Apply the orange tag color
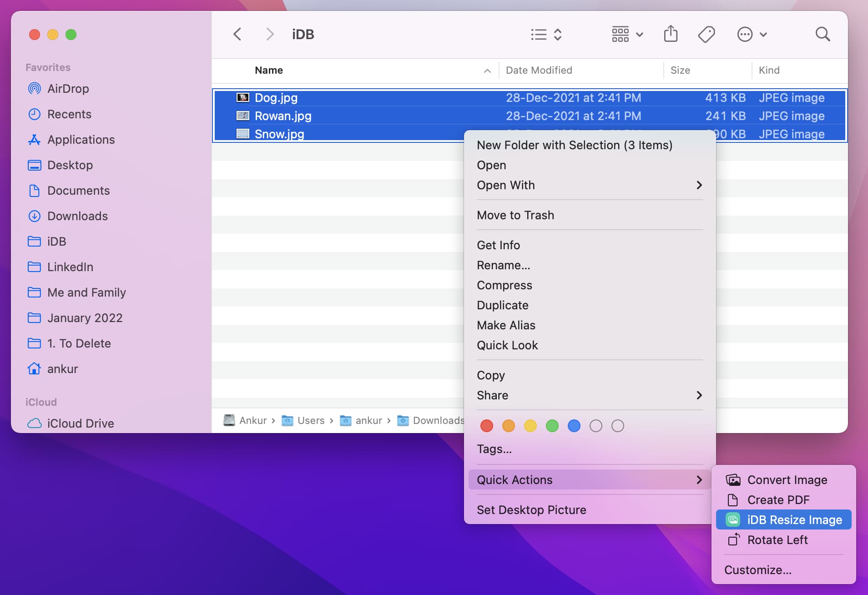 point(509,426)
